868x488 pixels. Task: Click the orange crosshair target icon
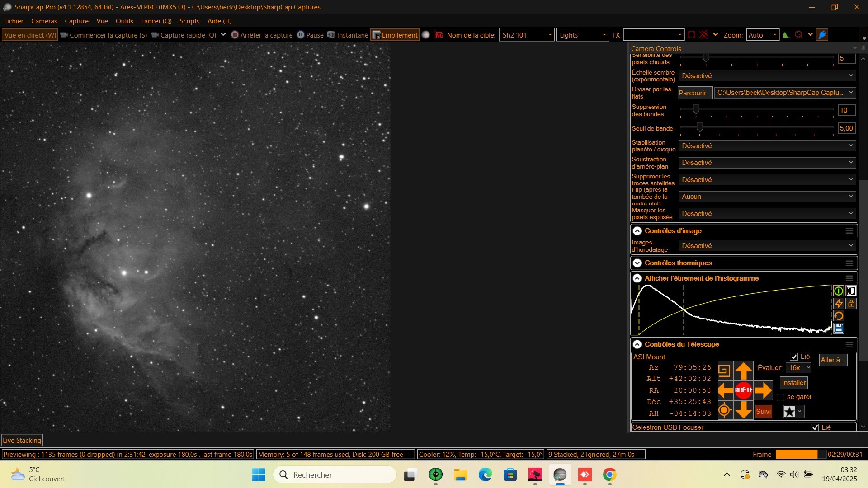click(724, 410)
